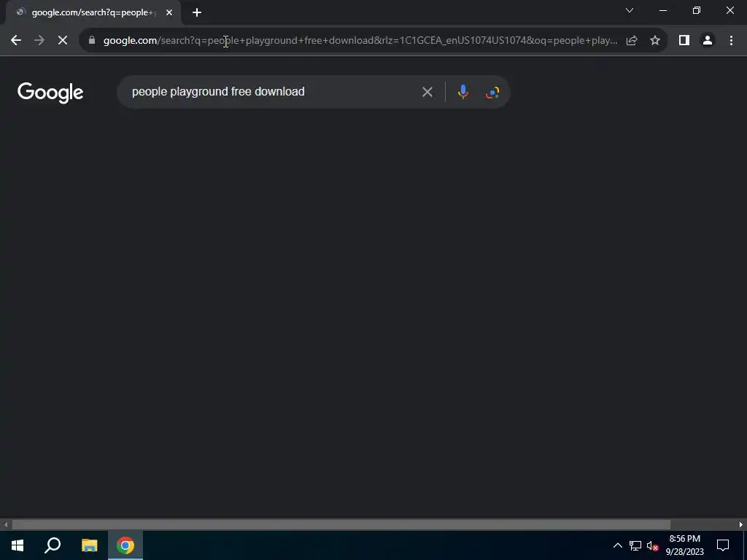Start Google voice search microphone
Viewport: 747px width, 560px height.
pos(463,92)
